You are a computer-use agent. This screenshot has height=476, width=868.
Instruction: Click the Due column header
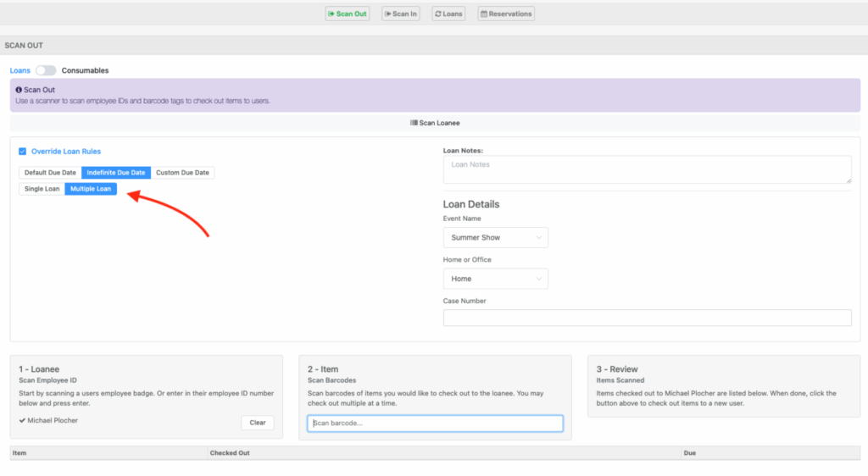pos(690,453)
